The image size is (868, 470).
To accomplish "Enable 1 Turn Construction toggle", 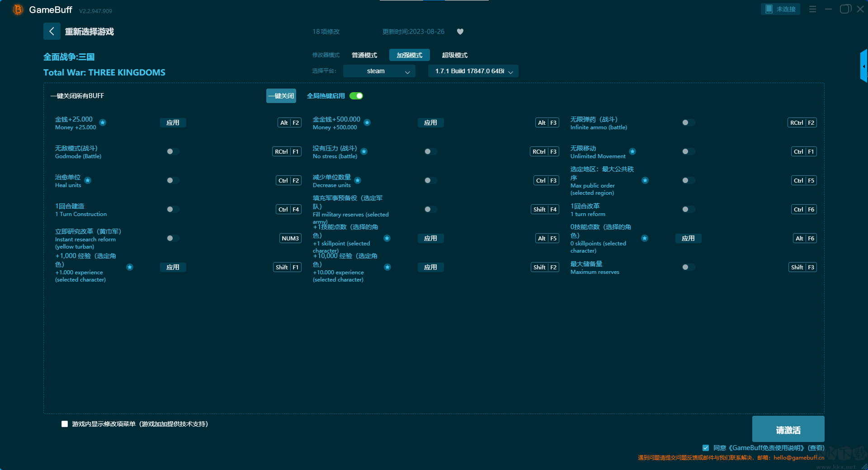I will [173, 209].
